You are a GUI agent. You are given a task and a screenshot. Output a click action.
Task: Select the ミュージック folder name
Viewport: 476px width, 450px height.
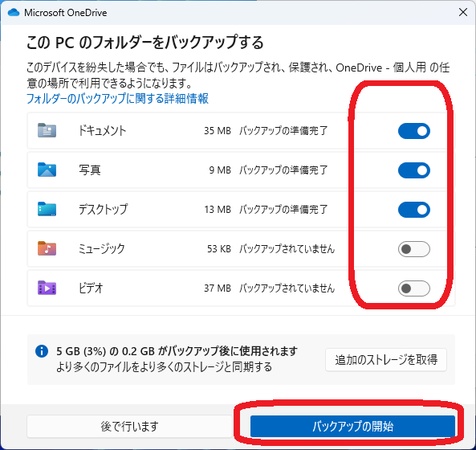point(102,249)
